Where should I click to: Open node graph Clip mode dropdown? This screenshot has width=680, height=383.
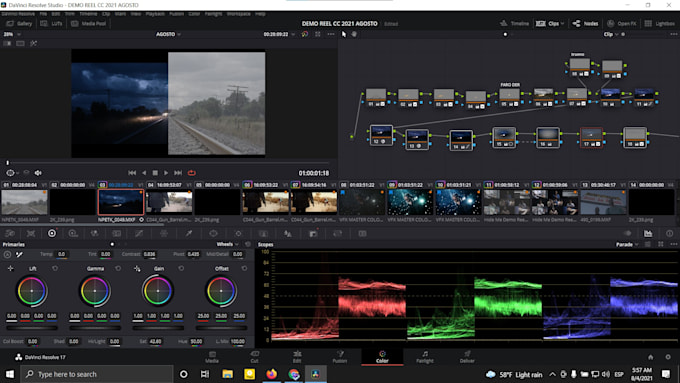[x=611, y=34]
